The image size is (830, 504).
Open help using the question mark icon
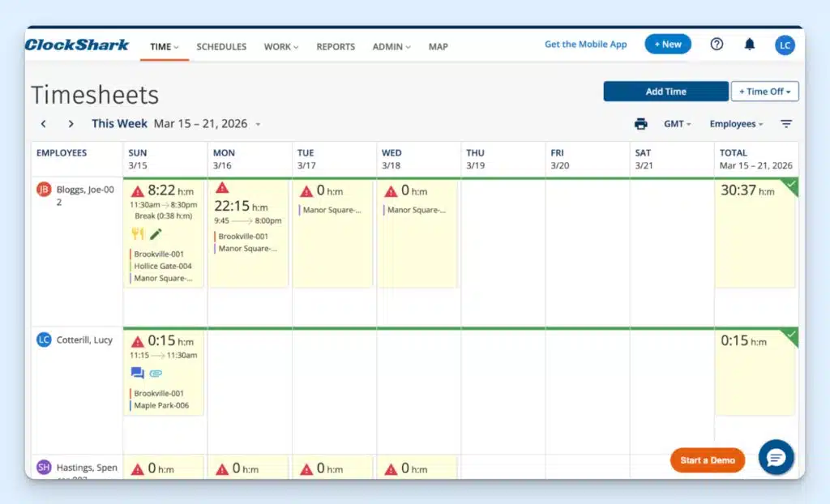(x=717, y=45)
